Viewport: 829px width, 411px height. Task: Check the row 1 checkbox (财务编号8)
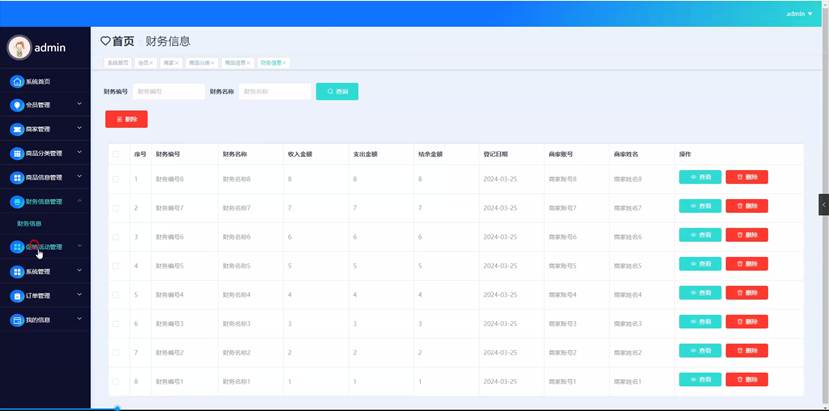116,179
